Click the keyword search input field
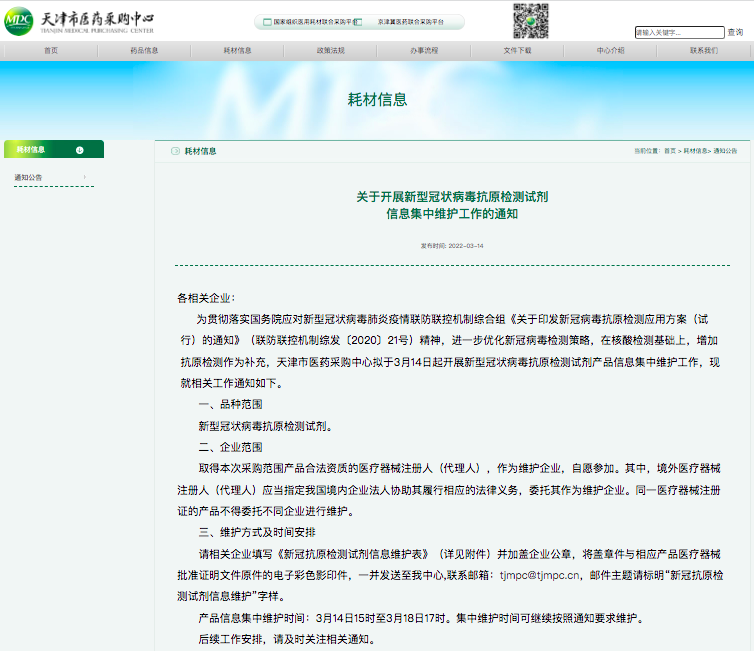This screenshot has width=754, height=651. (x=678, y=32)
